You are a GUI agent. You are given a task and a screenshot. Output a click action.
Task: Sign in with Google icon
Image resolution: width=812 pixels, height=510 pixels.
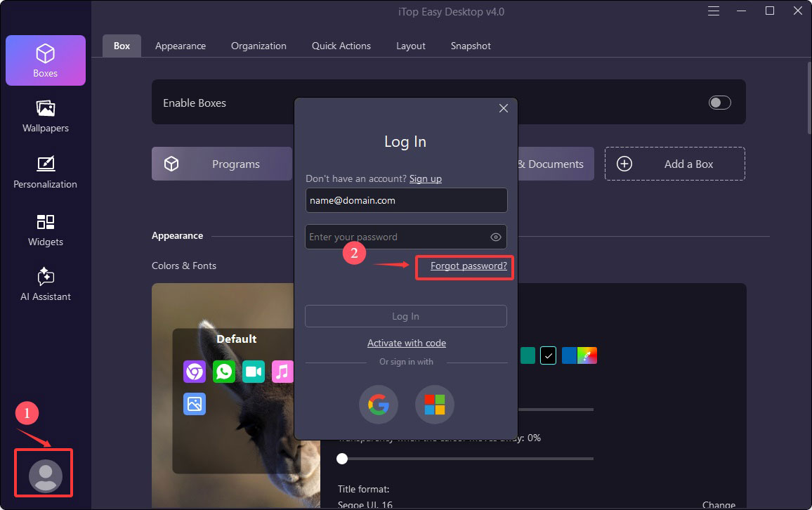click(379, 405)
